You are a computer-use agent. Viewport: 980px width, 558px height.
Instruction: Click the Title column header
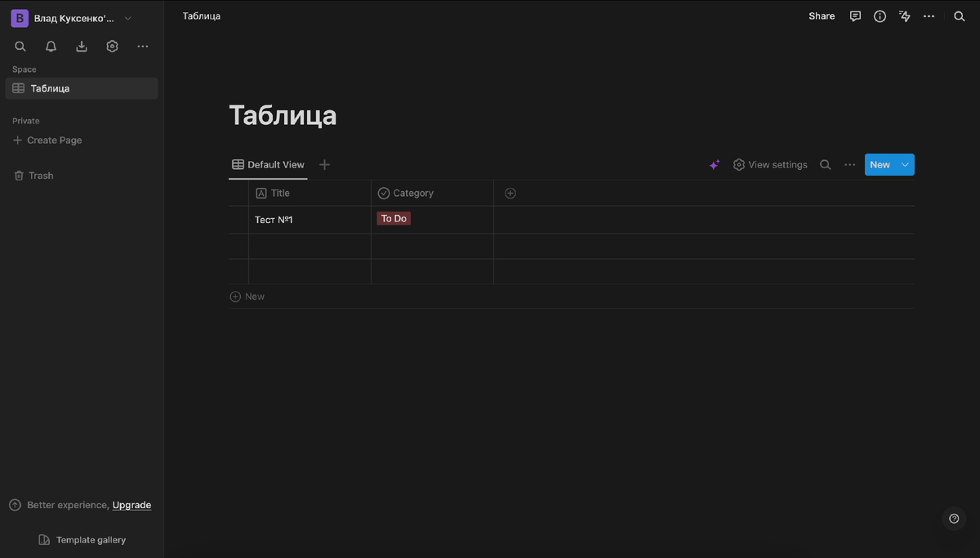(x=310, y=194)
